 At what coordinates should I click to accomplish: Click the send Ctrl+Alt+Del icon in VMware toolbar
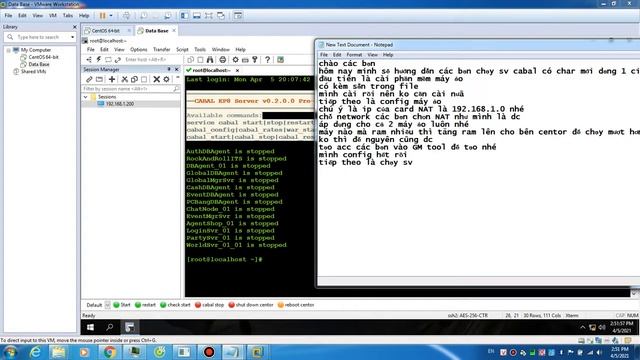click(x=127, y=16)
